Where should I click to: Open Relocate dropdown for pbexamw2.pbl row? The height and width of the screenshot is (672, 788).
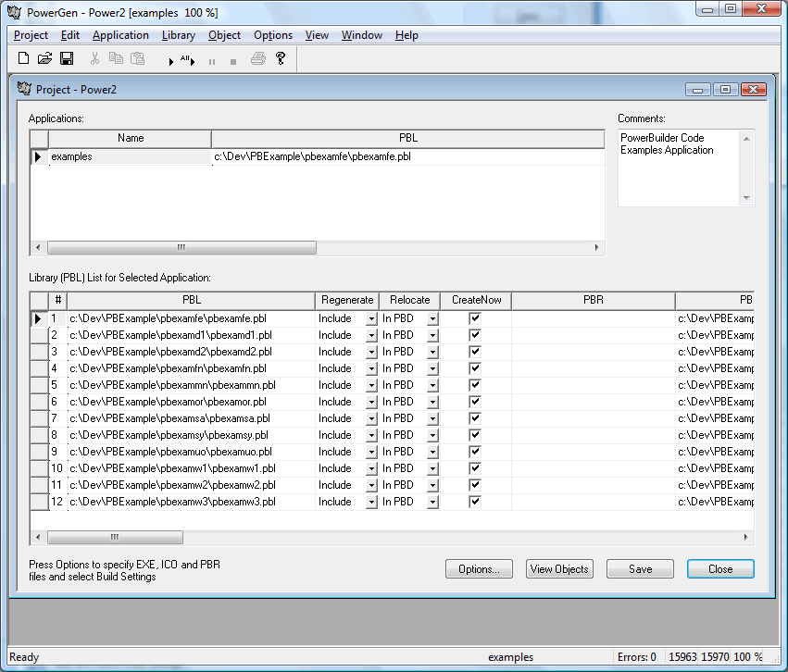[432, 485]
